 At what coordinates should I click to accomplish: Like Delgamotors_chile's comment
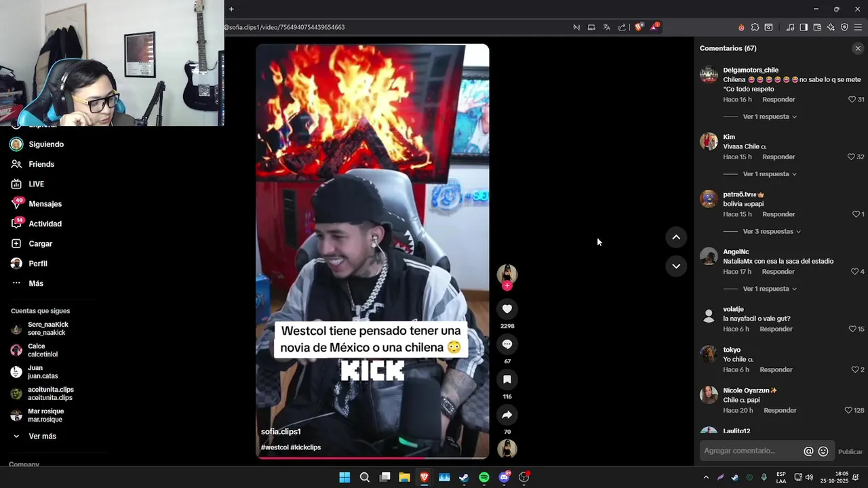coord(852,100)
